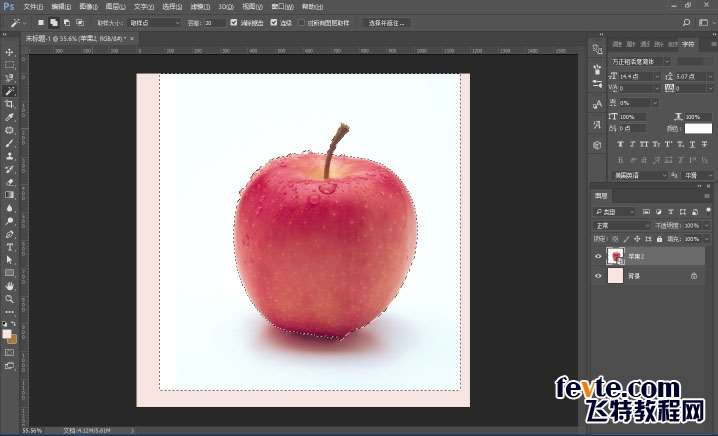This screenshot has height=436, width=718.
Task: Open the collapsed Paragraph panel icon
Action: tap(597, 125)
